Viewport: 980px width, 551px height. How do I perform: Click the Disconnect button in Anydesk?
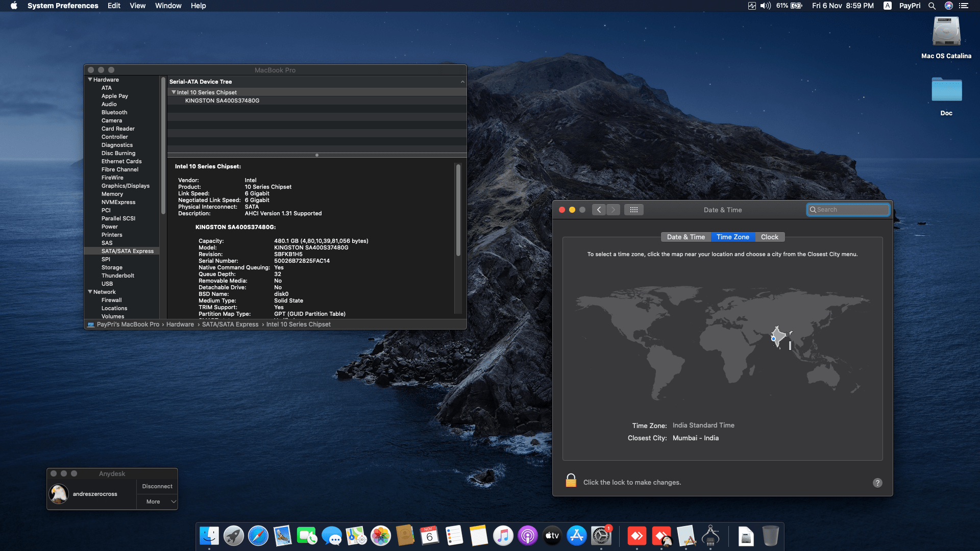[x=157, y=486]
